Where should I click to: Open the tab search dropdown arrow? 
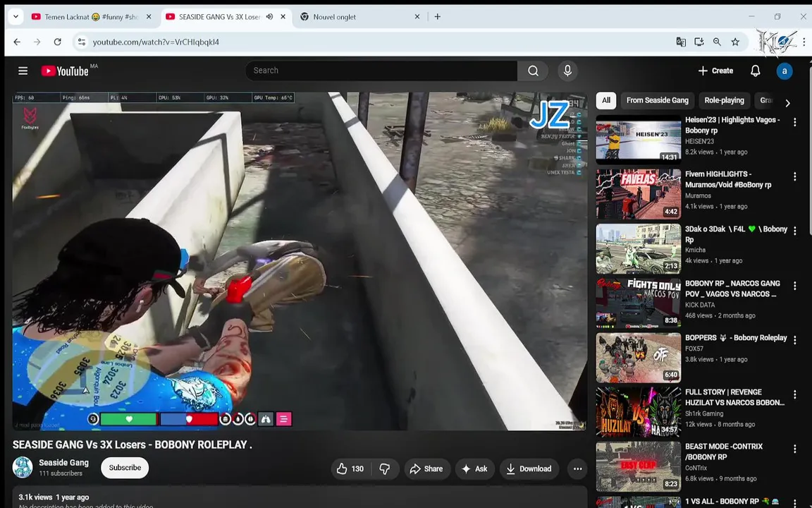(16, 17)
